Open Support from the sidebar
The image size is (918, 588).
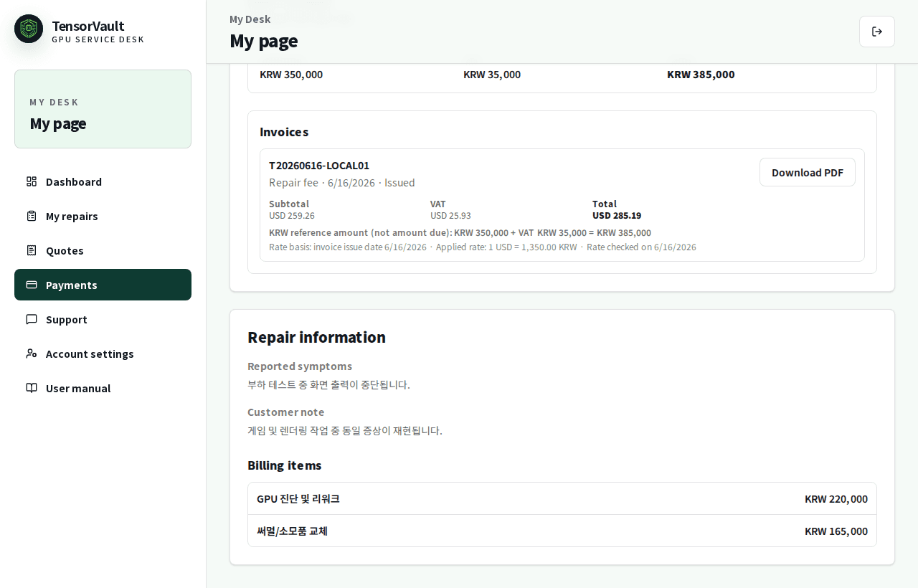tap(103, 319)
